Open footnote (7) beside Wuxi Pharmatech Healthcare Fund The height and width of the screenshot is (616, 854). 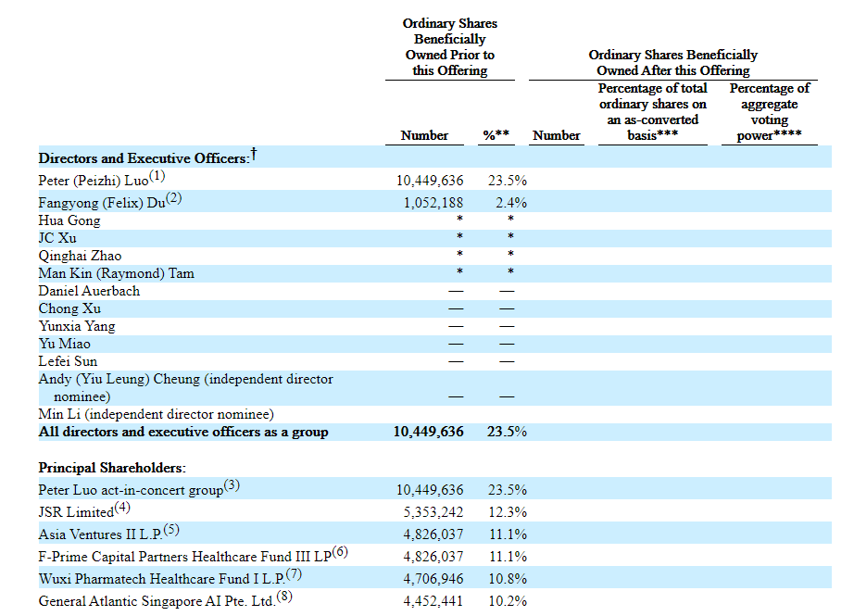click(295, 574)
